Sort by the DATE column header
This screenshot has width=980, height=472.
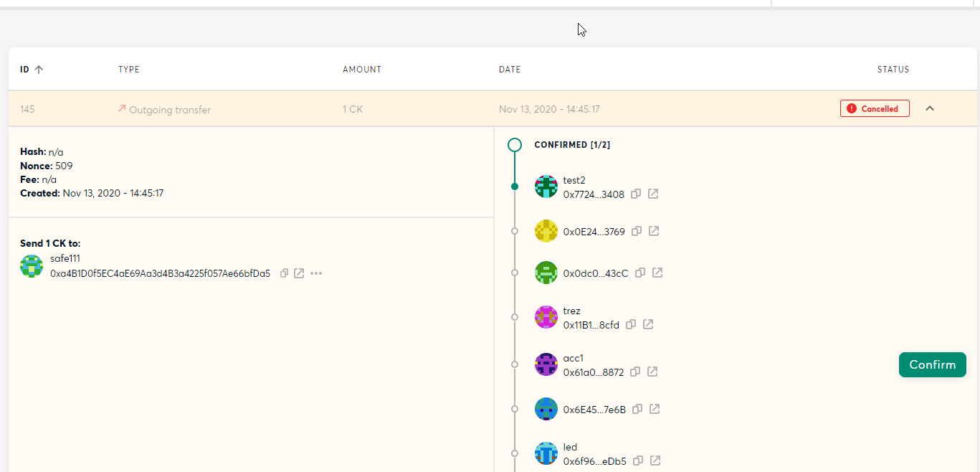[x=510, y=70]
